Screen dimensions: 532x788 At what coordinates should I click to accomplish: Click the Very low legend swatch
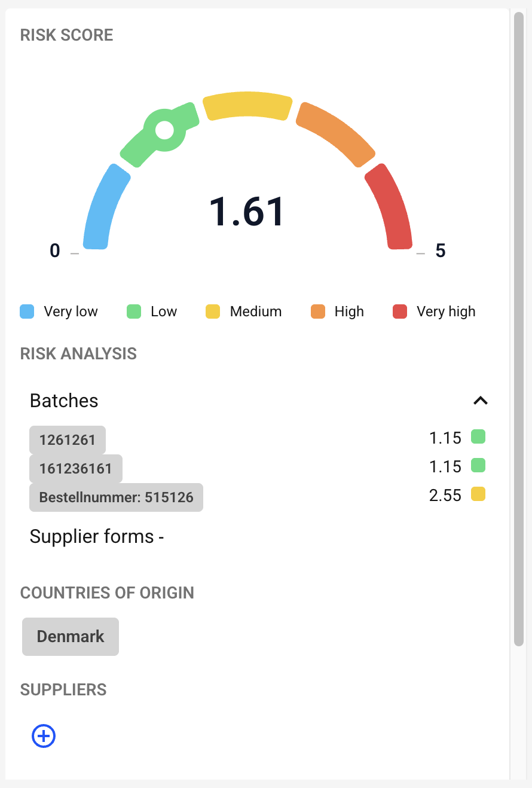27,311
